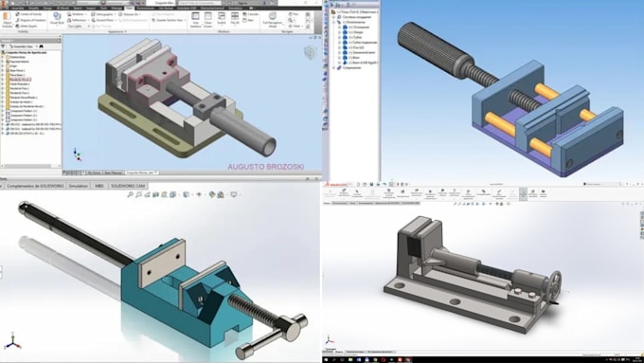Click the Save icon in lower-right SolidWorks
Viewport: 644px width, 363px height.
371,184
